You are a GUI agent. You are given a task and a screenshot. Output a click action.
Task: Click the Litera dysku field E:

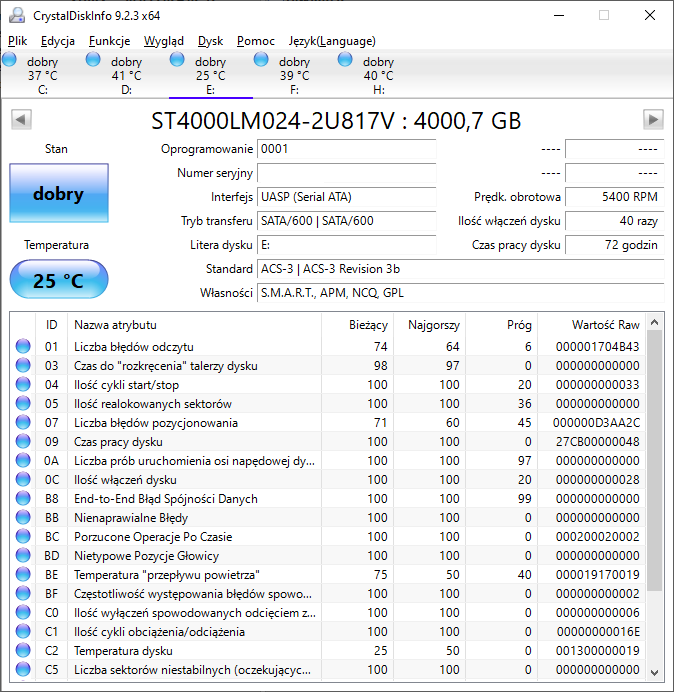[346, 245]
